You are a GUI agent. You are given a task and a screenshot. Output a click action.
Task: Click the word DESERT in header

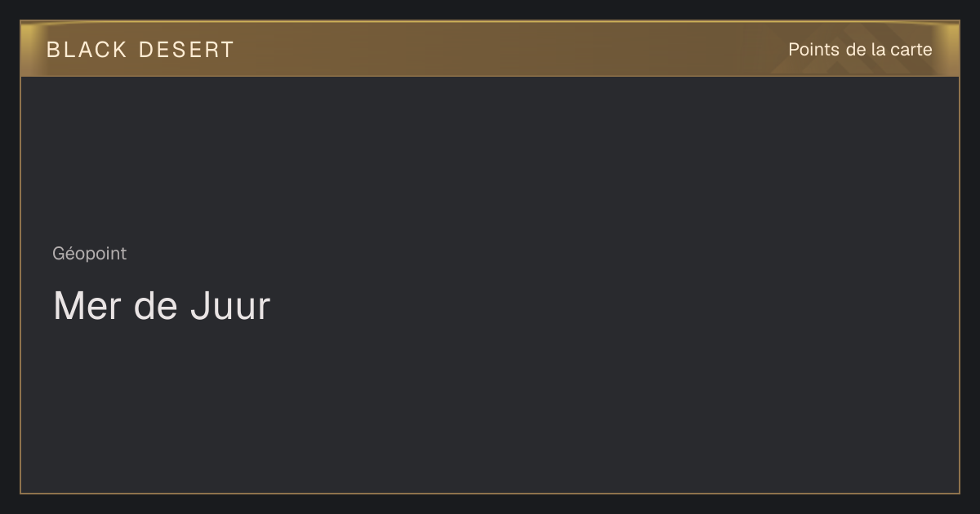coord(186,50)
